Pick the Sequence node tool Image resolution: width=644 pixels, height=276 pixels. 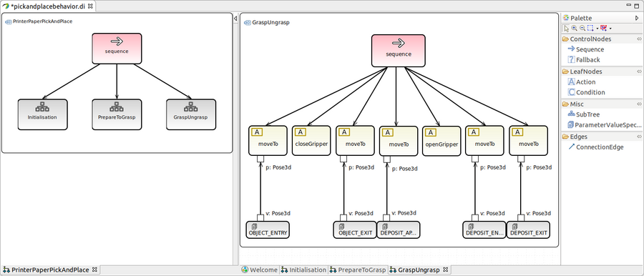click(x=585, y=49)
